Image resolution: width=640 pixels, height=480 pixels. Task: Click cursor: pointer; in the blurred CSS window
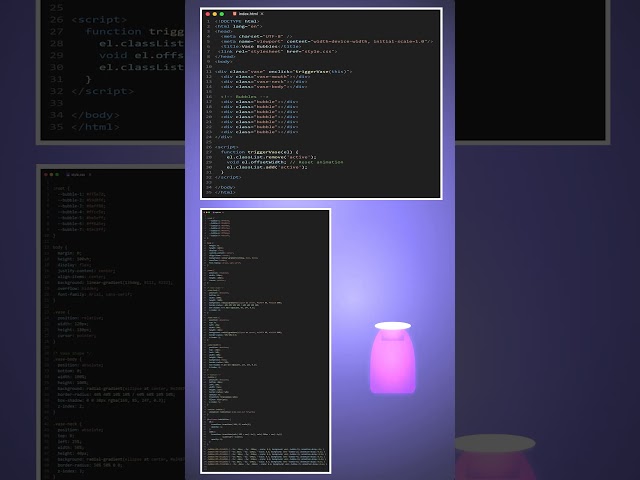click(77, 336)
